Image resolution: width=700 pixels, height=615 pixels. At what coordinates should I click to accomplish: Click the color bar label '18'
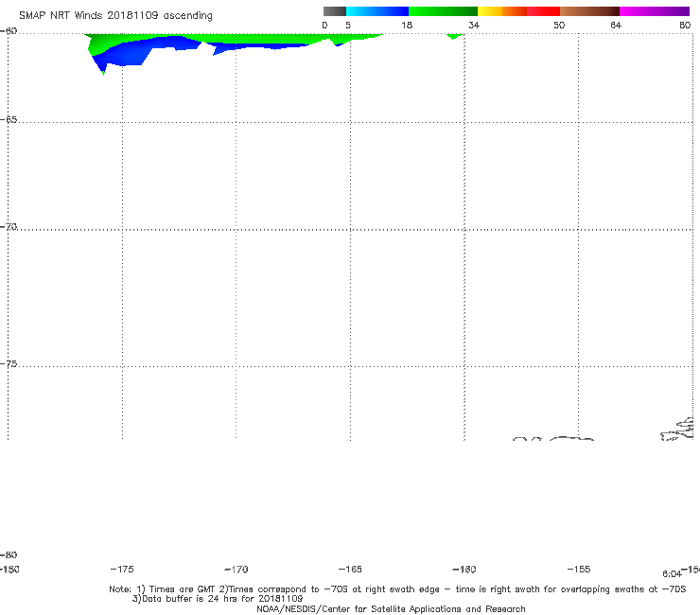coord(407,25)
